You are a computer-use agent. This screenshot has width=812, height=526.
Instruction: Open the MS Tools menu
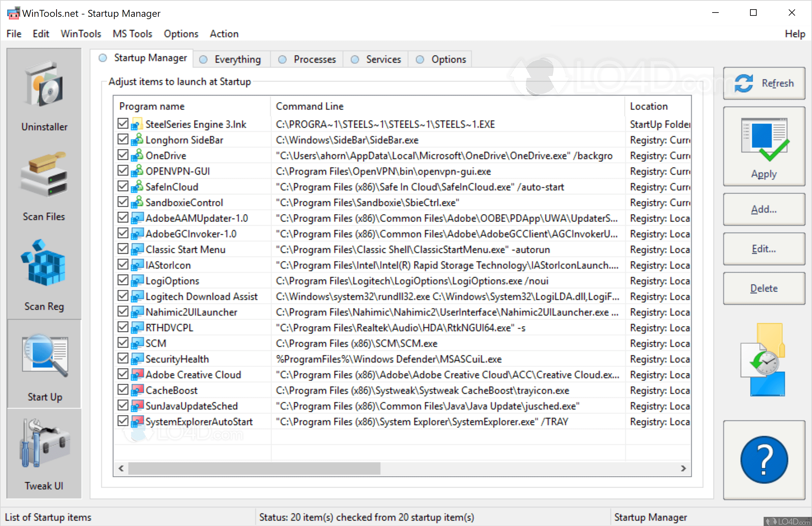click(x=132, y=34)
